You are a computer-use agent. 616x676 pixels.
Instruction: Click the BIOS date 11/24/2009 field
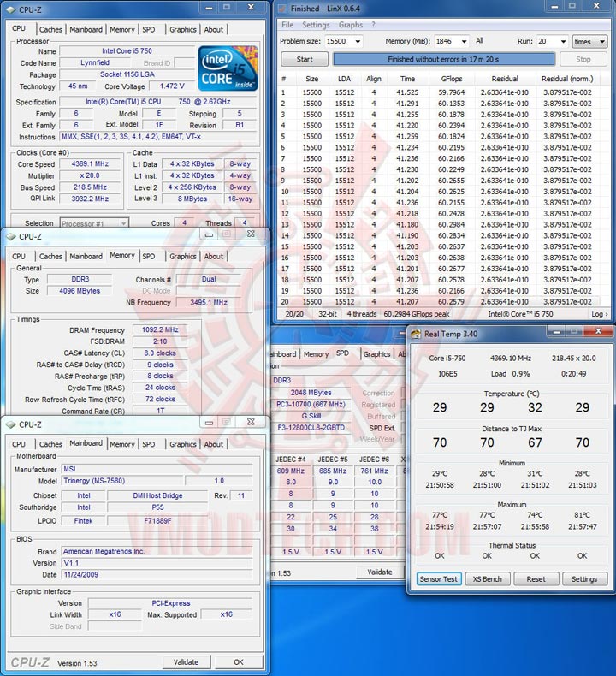(x=157, y=575)
